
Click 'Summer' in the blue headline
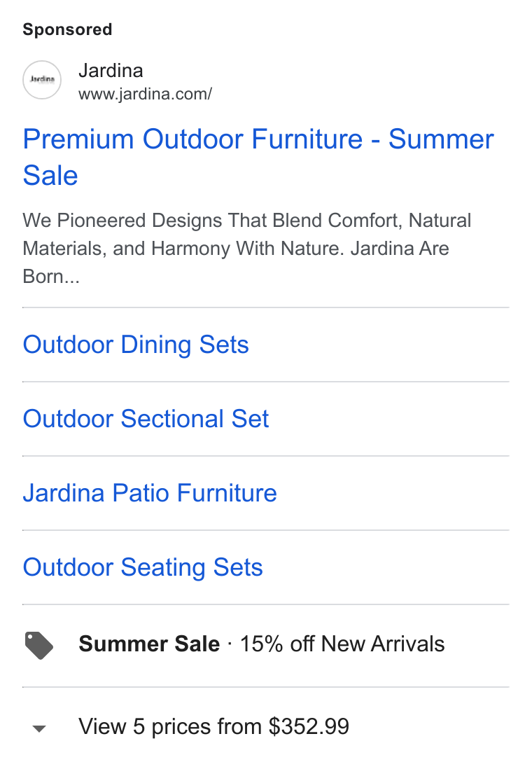pos(441,139)
